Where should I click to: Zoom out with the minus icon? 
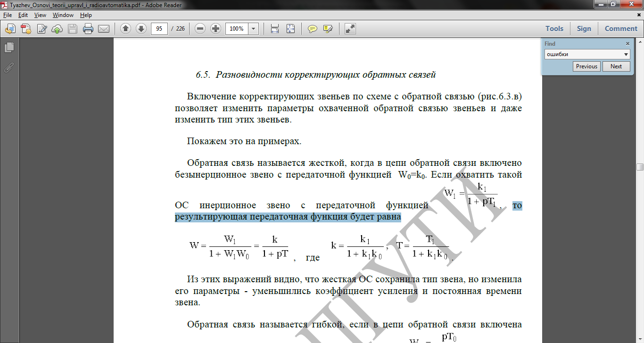click(x=200, y=29)
